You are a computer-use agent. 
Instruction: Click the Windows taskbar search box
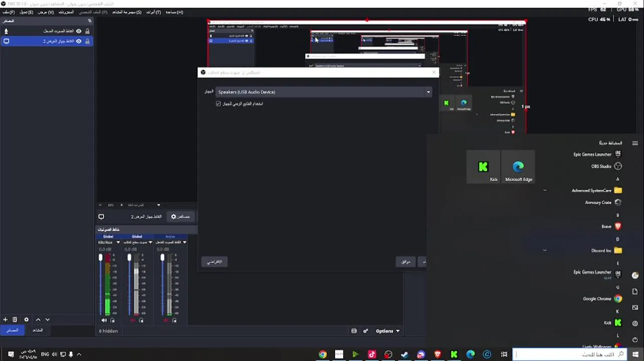click(569, 354)
